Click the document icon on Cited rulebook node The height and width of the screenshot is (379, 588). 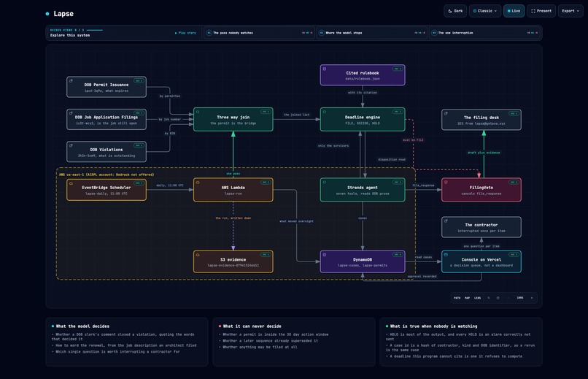coord(325,69)
